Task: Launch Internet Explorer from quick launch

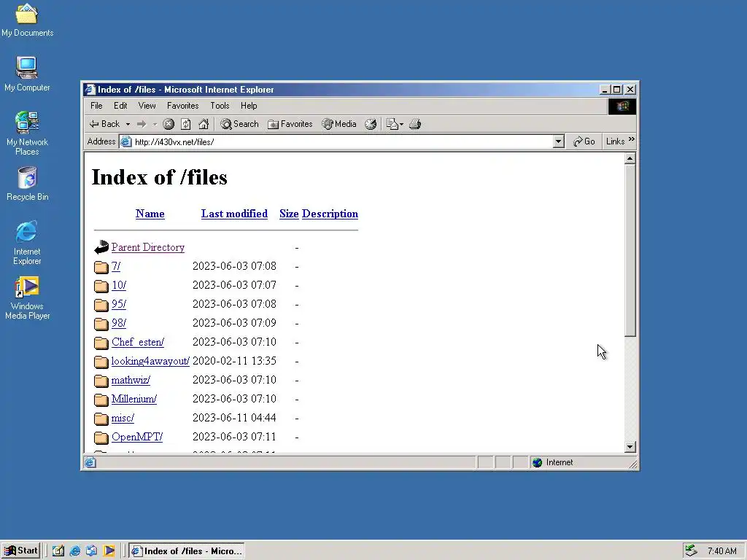Action: (75, 551)
